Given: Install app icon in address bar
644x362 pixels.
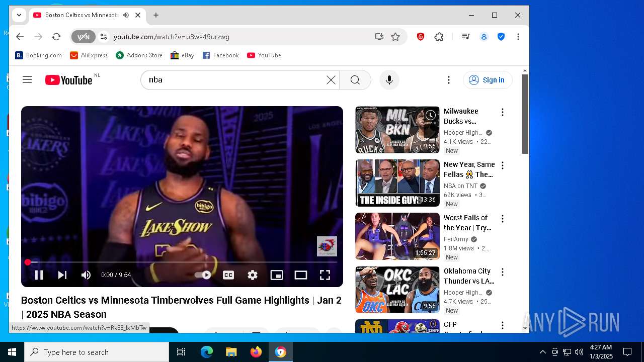Looking at the screenshot, I should (379, 37).
